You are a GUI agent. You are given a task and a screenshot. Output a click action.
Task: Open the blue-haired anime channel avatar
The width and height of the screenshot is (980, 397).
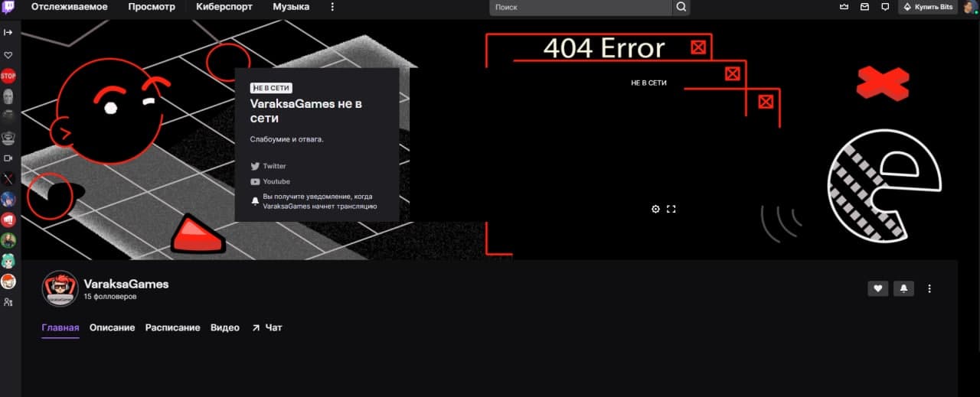(x=8, y=200)
